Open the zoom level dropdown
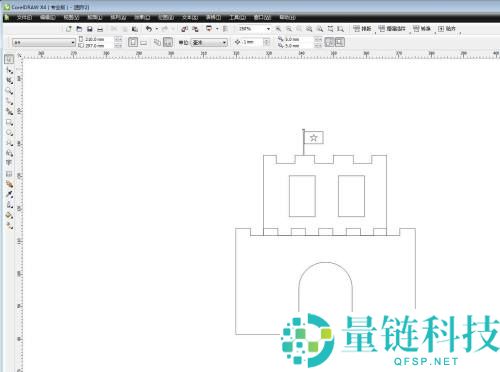Image resolution: width=500 pixels, height=372 pixels. 268,29
